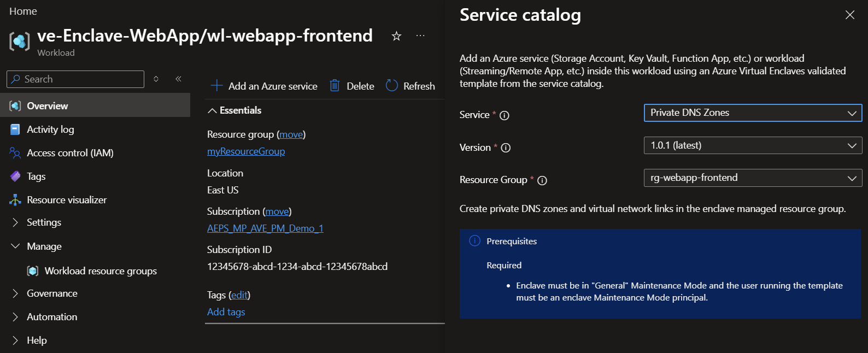868x353 pixels.
Task: Click the purple Tags icon
Action: pos(15,176)
